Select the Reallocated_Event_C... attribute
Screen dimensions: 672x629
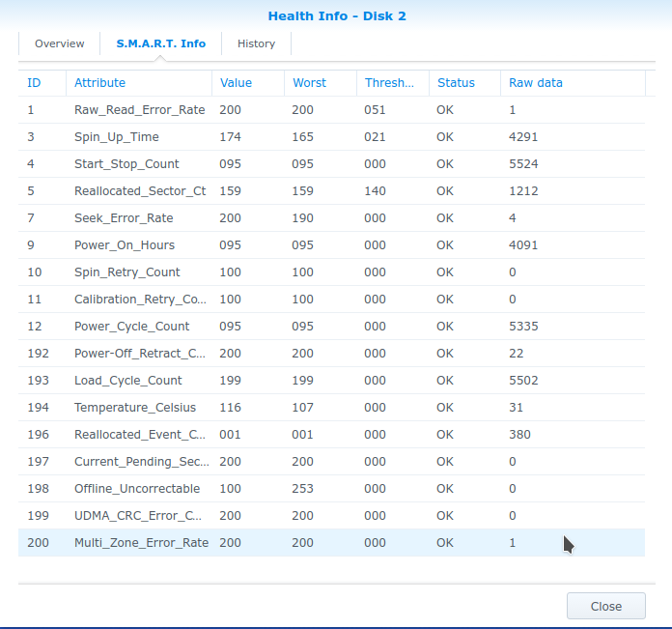coord(140,434)
